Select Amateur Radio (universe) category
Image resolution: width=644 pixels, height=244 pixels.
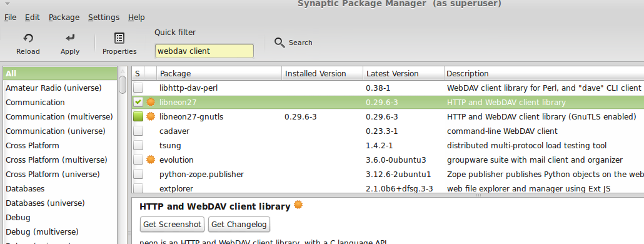pyautogui.click(x=61, y=88)
